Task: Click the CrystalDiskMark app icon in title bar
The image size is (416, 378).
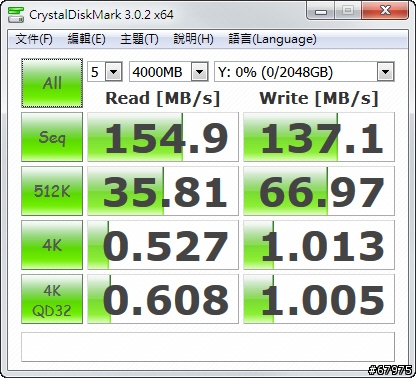Action: pyautogui.click(x=16, y=14)
